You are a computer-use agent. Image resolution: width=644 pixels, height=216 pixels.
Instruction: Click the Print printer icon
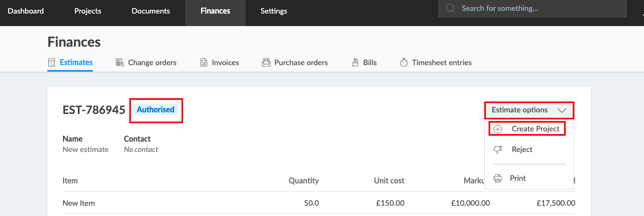click(498, 179)
